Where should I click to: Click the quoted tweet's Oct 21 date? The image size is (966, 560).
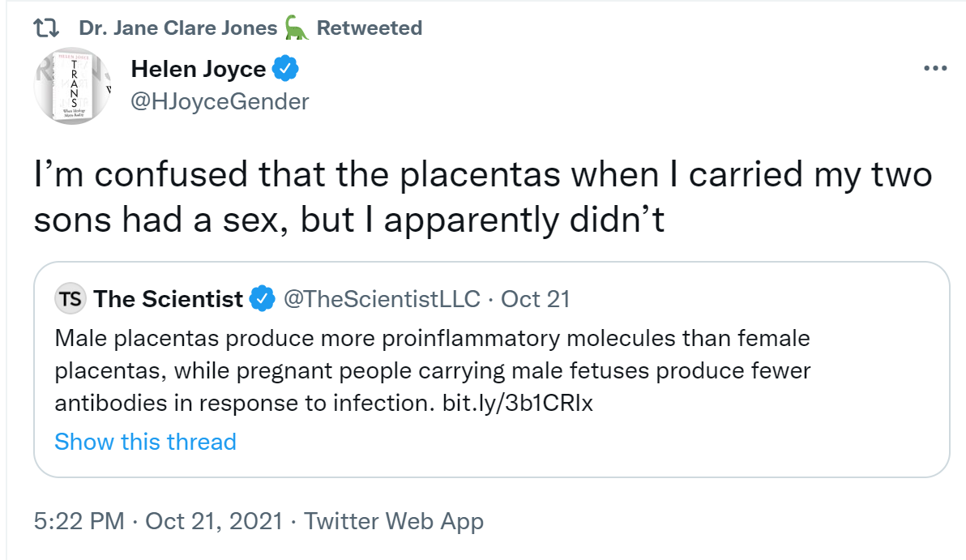pyautogui.click(x=536, y=299)
